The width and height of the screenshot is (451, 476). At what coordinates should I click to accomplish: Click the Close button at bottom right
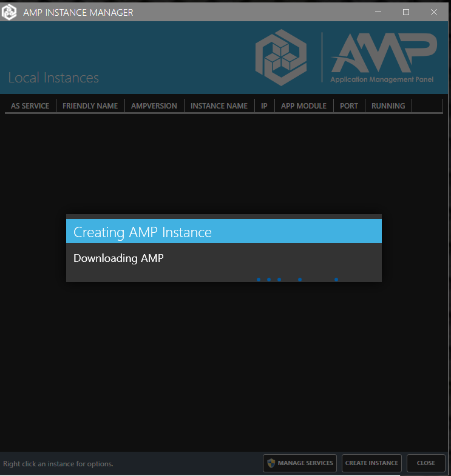pyautogui.click(x=426, y=463)
